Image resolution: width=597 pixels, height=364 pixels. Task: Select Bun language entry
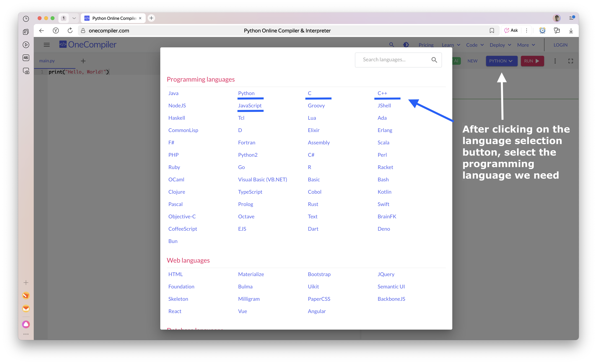click(x=173, y=241)
